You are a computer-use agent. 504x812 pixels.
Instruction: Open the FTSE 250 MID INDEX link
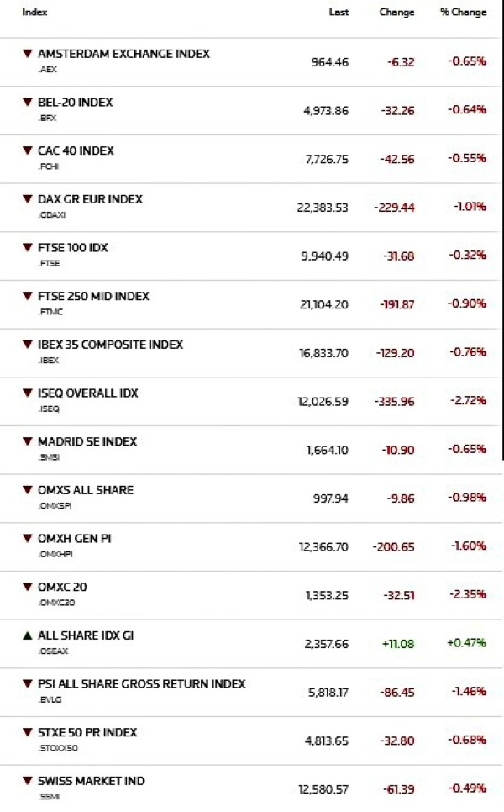coord(93,297)
